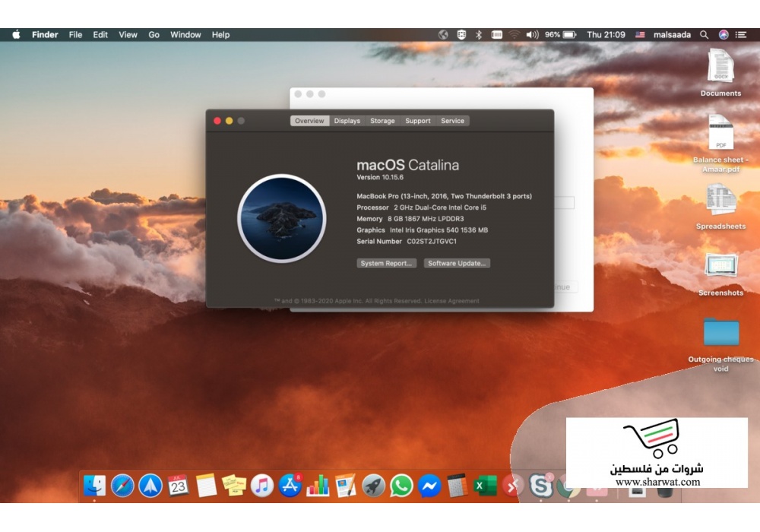760x532 pixels.
Task: Open the Calendar dock icon
Action: (178, 485)
